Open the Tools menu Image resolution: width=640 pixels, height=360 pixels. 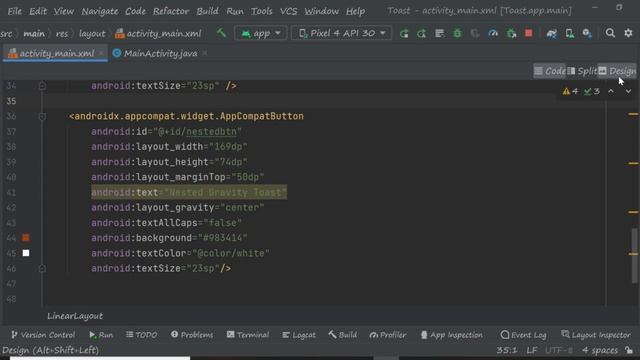(x=262, y=11)
